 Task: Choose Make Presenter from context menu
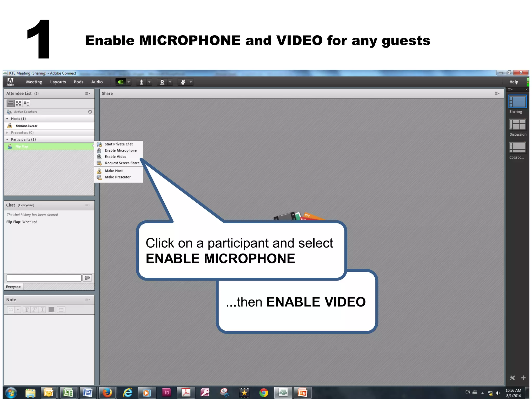click(118, 177)
